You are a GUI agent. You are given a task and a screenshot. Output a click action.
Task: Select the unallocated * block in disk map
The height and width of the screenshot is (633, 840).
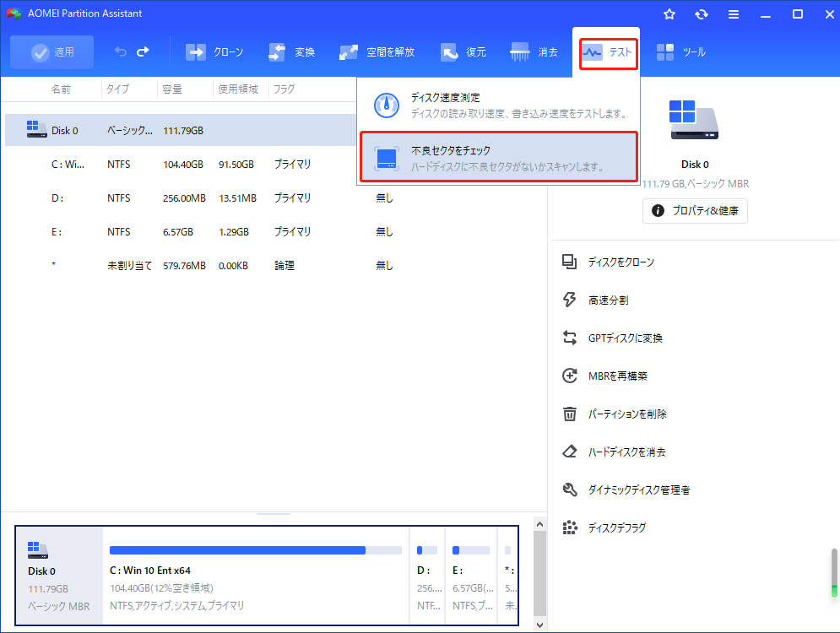pyautogui.click(x=508, y=576)
